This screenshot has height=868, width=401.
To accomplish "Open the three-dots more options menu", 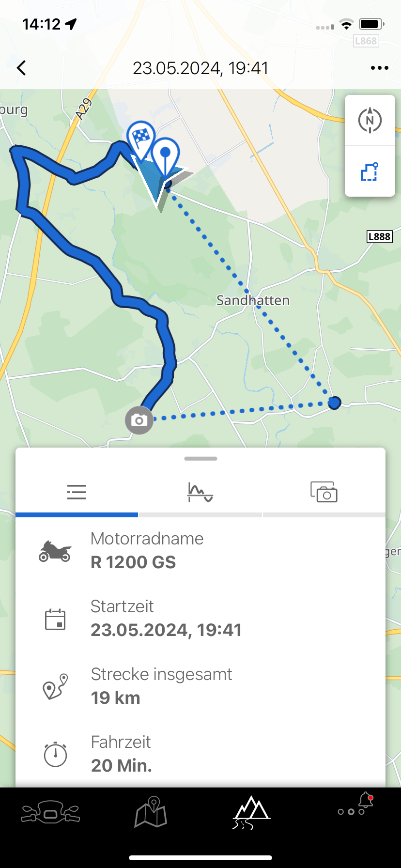I will click(x=379, y=68).
